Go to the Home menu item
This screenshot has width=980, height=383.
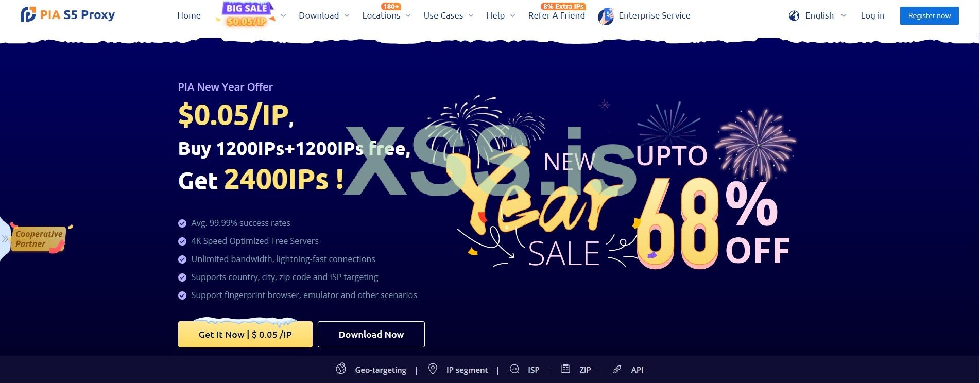point(189,15)
